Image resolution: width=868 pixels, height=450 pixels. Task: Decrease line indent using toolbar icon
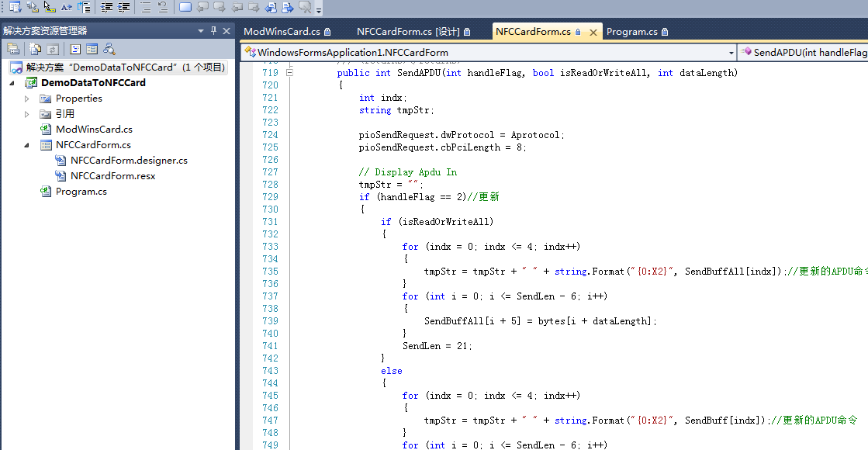[107, 7]
